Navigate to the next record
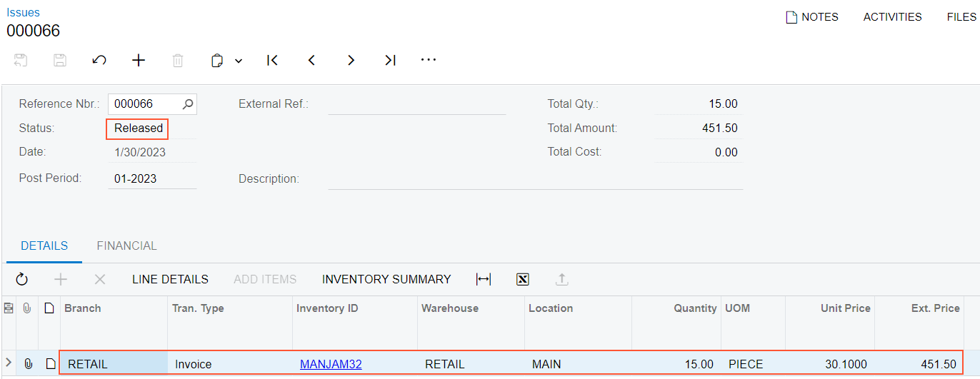The image size is (980, 379). (351, 61)
